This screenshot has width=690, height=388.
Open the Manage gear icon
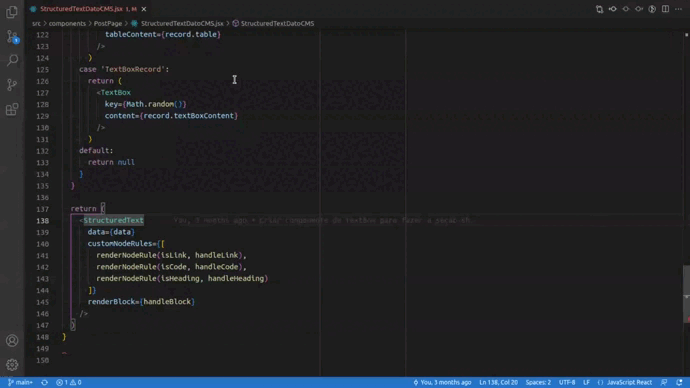click(12, 365)
